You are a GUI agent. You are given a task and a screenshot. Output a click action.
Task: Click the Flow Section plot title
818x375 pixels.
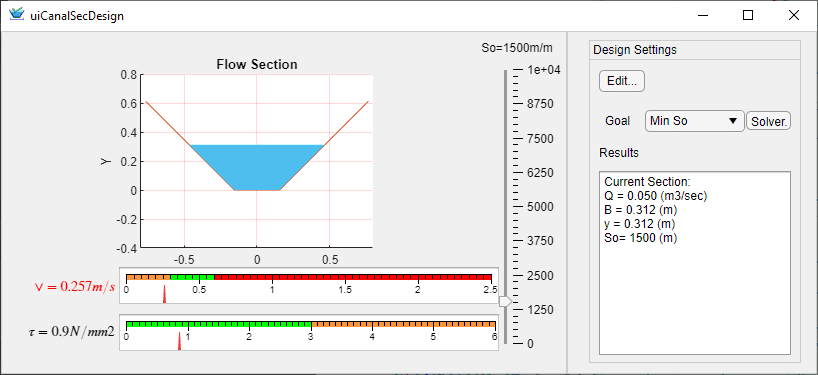257,65
